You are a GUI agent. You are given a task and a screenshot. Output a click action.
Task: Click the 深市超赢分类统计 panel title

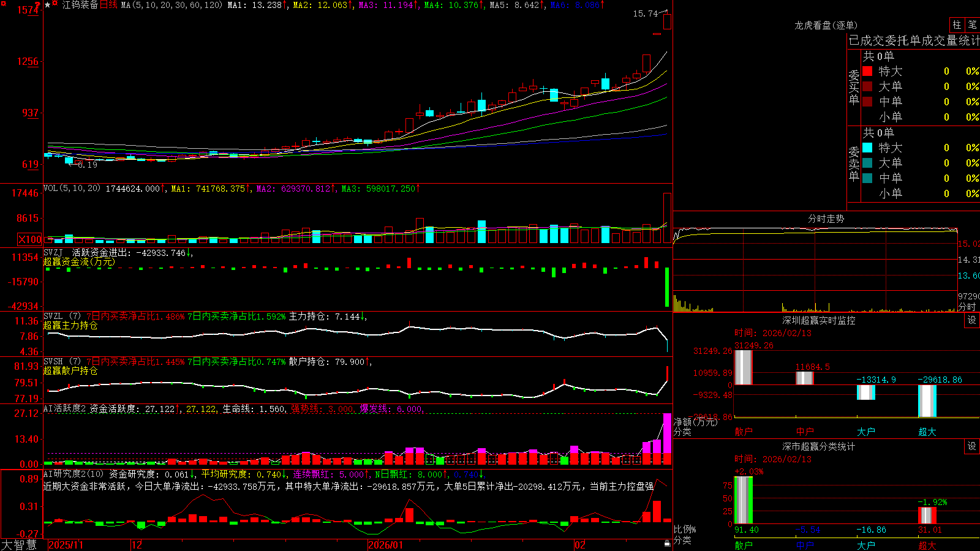tap(818, 446)
